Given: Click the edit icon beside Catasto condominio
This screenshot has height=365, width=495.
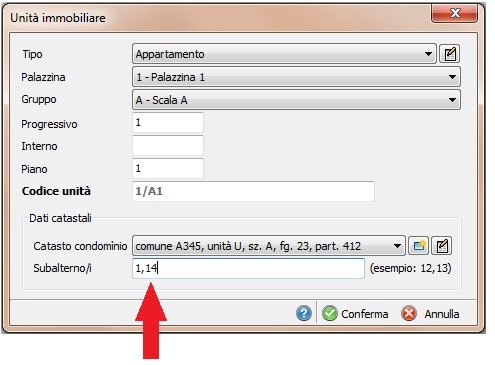Looking at the screenshot, I should coord(442,246).
